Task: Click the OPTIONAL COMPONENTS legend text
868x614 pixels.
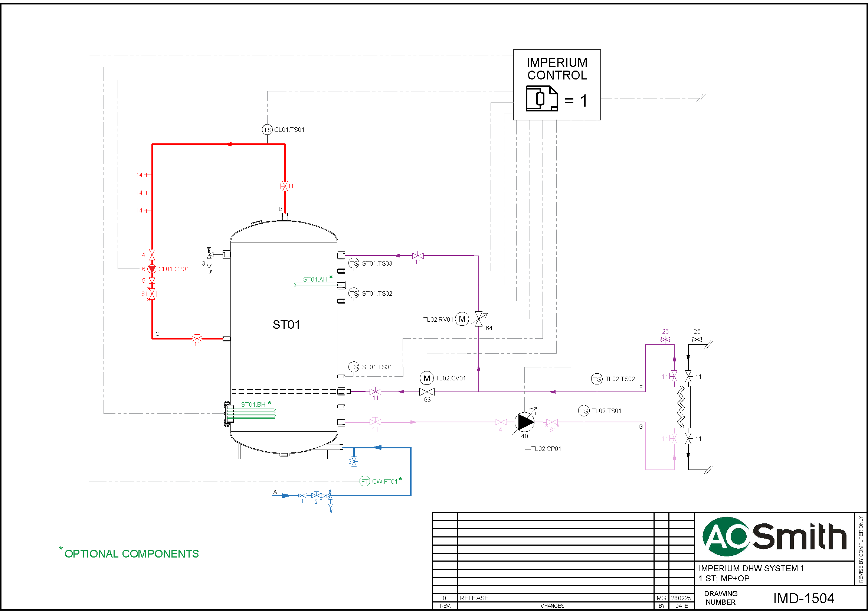Action: (x=131, y=553)
